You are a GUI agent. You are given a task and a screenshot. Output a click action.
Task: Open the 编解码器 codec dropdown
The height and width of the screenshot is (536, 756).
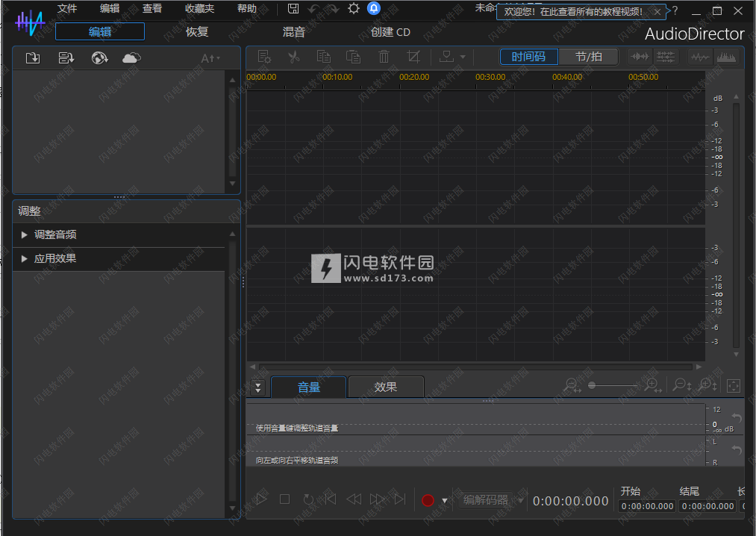(491, 500)
